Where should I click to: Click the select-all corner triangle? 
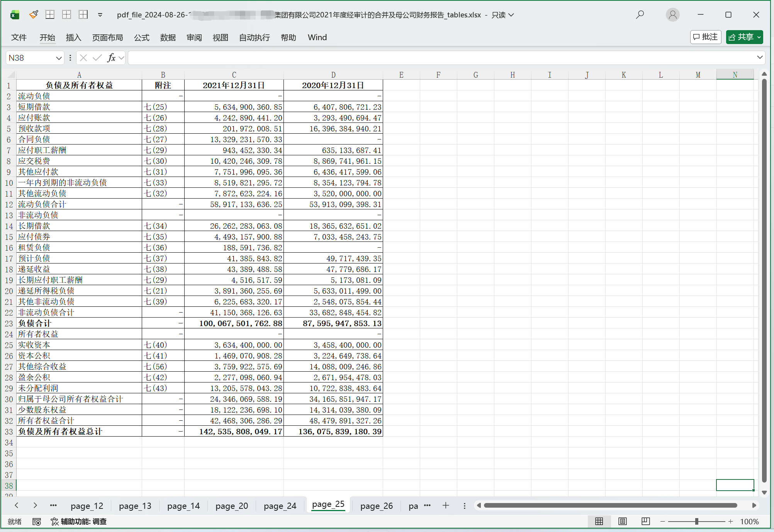11,75
